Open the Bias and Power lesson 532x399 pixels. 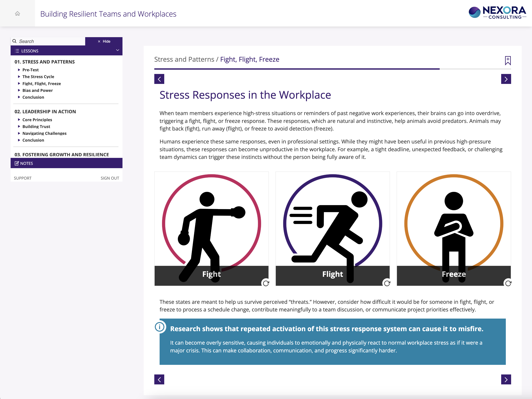tap(37, 91)
